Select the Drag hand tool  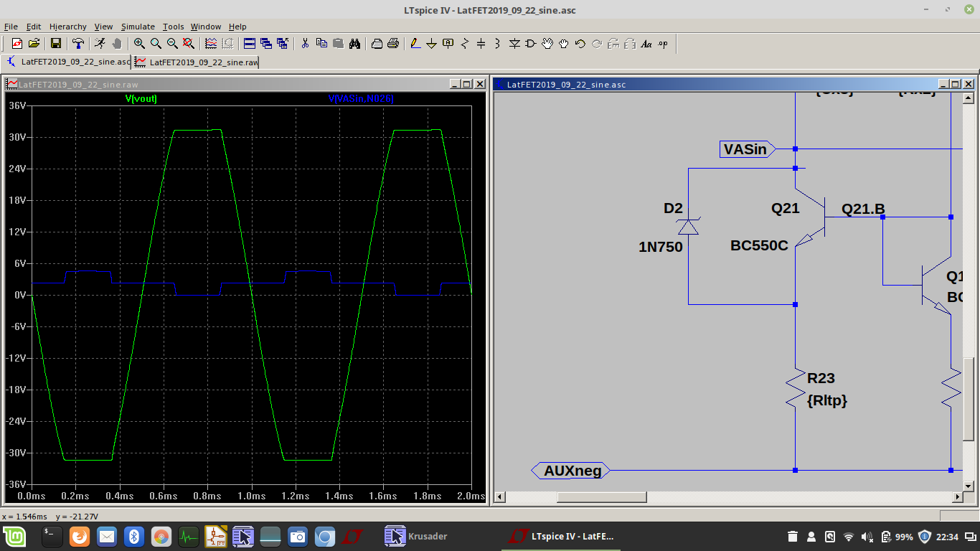[x=564, y=44]
